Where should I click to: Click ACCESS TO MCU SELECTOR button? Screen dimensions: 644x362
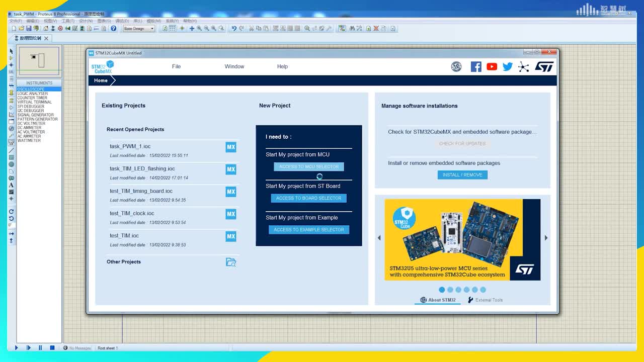coord(309,166)
